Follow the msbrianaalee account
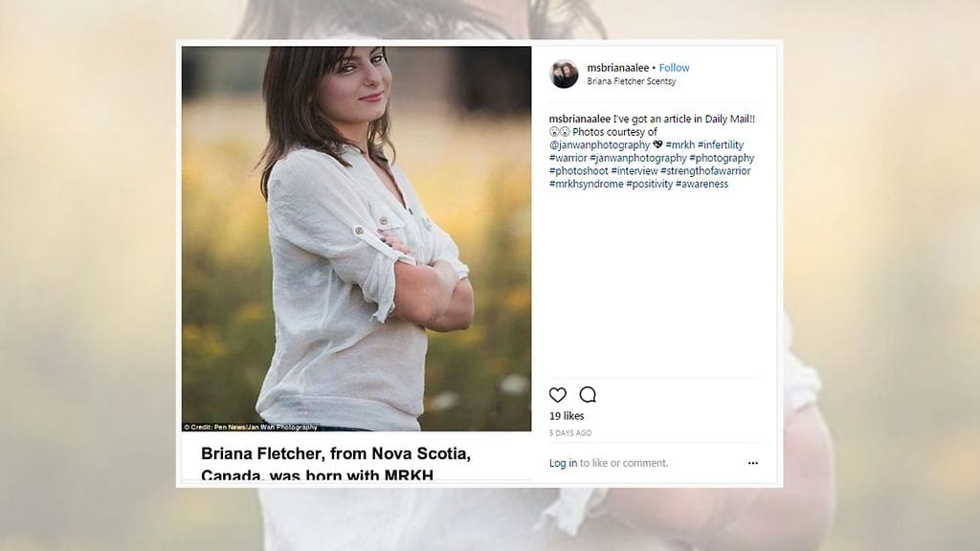Viewport: 980px width, 551px height. (674, 68)
